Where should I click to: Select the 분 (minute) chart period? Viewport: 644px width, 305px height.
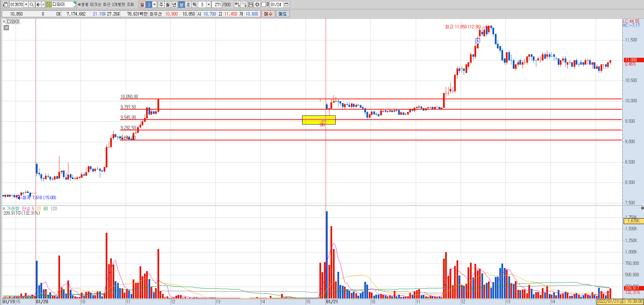click(181, 4)
